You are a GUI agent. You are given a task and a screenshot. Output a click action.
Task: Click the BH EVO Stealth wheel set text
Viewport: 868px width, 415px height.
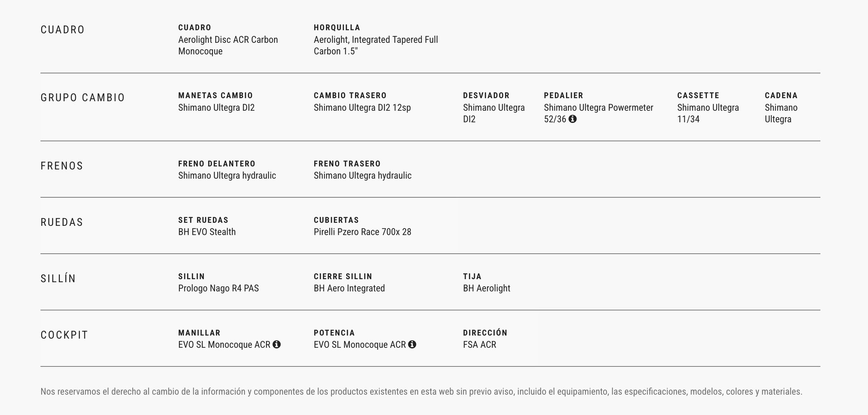[207, 232]
